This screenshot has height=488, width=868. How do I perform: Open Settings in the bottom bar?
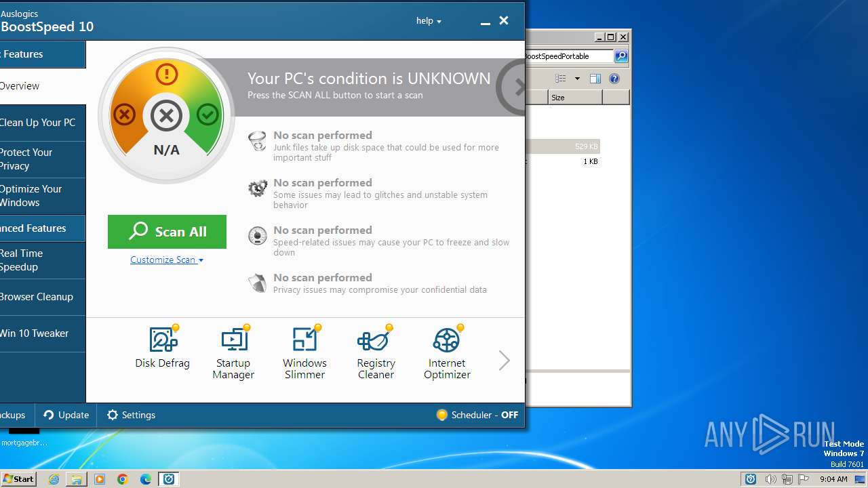(x=132, y=415)
